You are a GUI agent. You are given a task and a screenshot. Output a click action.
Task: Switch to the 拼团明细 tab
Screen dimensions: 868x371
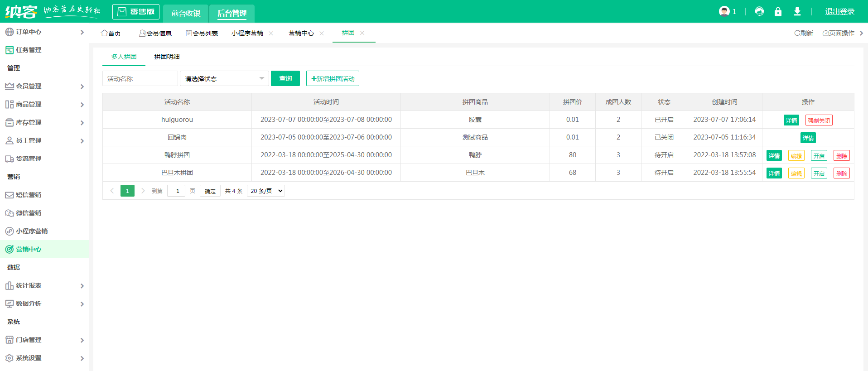coord(167,57)
